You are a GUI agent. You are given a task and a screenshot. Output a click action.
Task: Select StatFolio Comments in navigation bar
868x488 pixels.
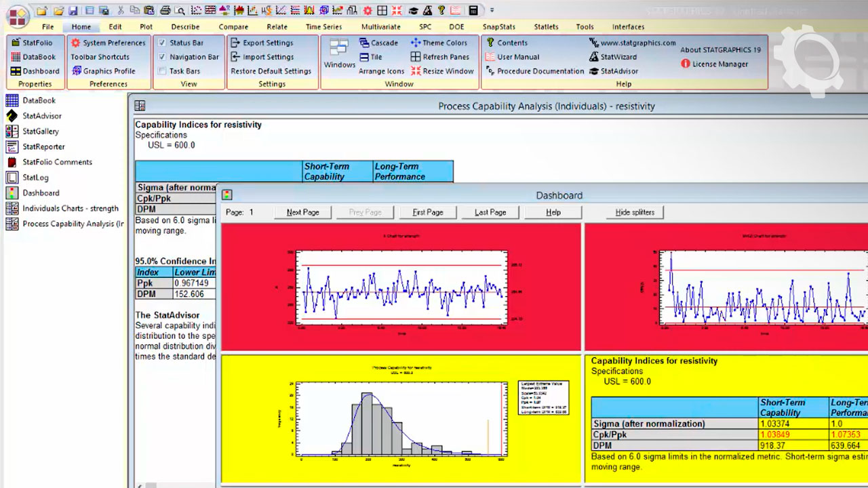click(49, 162)
